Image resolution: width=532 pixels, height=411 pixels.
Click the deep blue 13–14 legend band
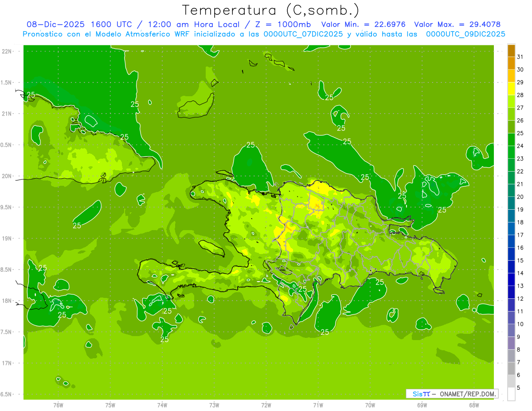point(511,280)
